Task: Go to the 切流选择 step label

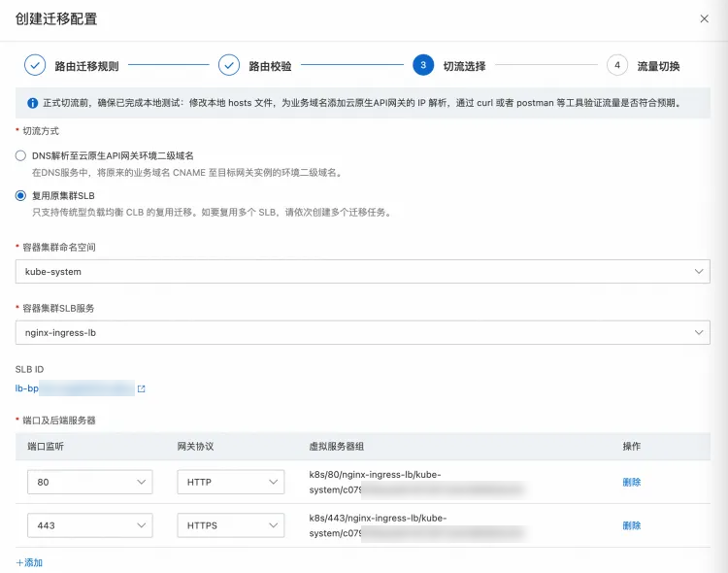Action: pyautogui.click(x=464, y=66)
